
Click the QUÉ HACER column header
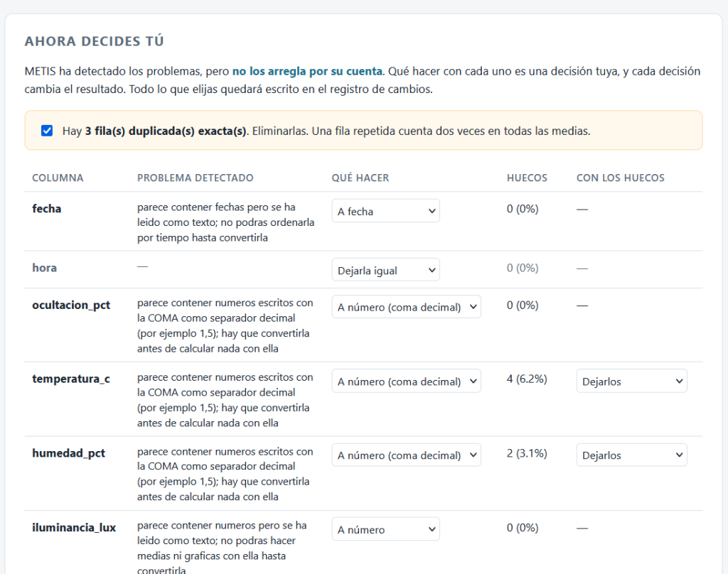[x=360, y=178]
